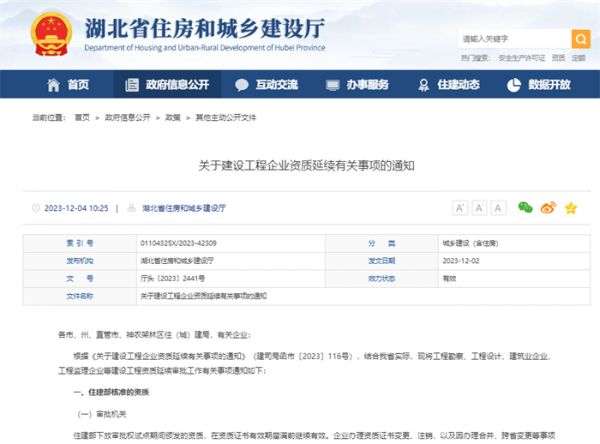600x444 pixels.
Task: Click the pie chart icon beside 数据开放
Action: [514, 85]
